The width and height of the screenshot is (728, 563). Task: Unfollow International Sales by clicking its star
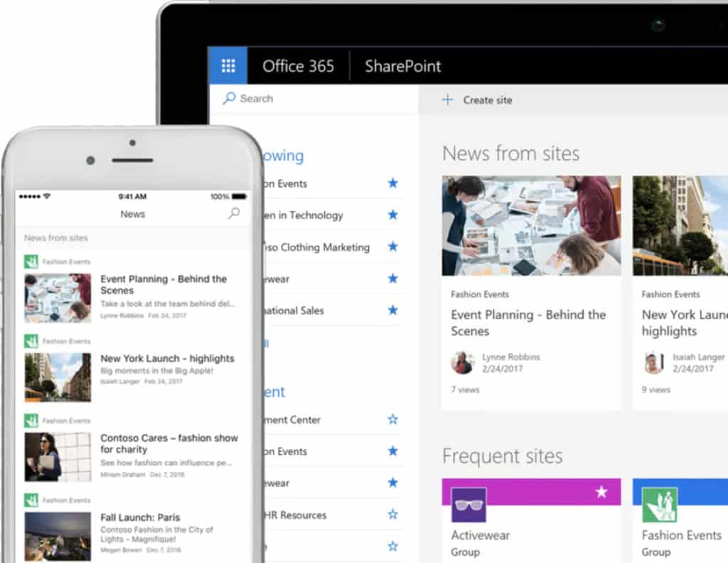coord(392,310)
